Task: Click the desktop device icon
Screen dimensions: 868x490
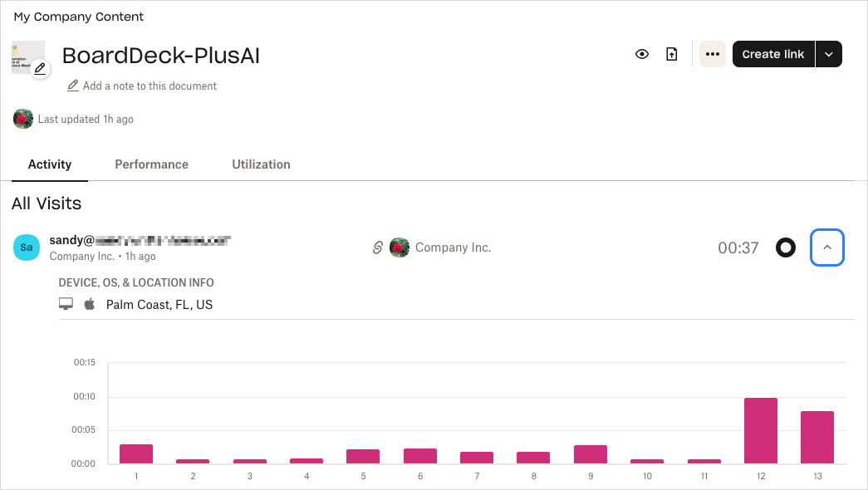Action: coord(66,304)
